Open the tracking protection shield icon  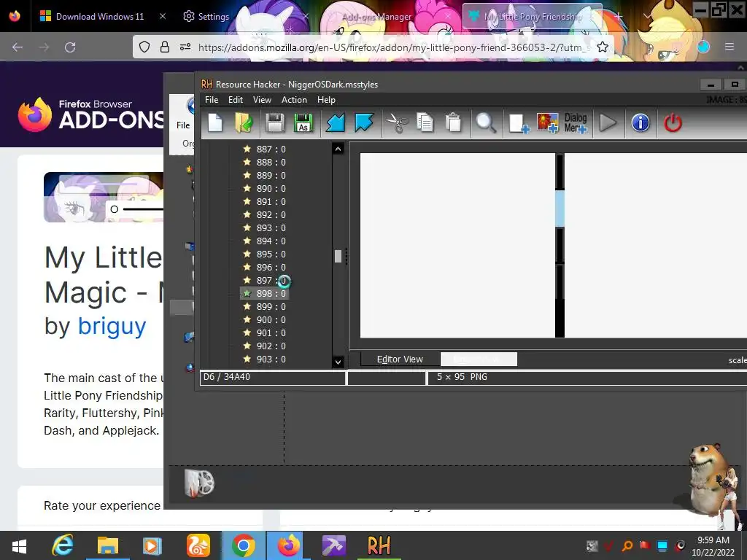[x=144, y=47]
